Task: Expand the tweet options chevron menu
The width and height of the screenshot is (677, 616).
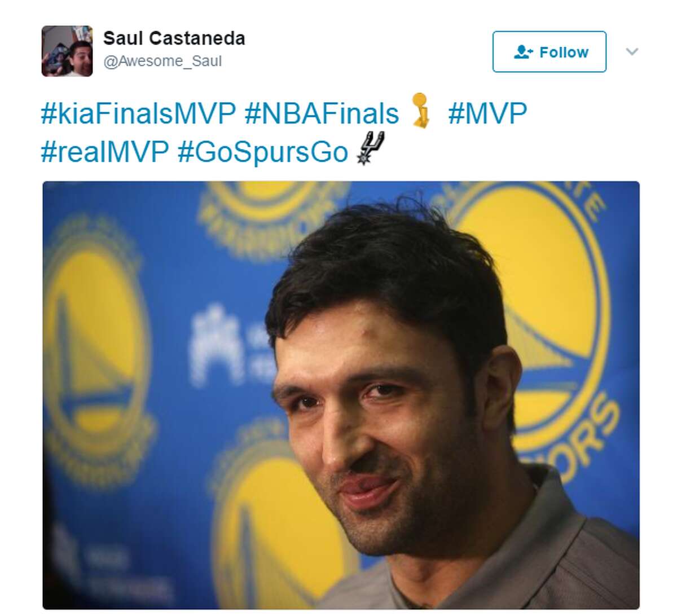Action: pyautogui.click(x=632, y=52)
